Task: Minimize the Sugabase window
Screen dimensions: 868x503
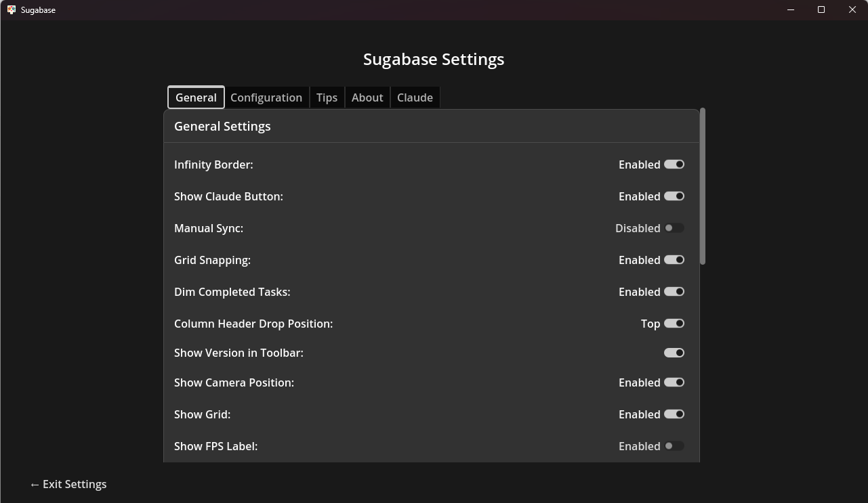Action: click(791, 10)
